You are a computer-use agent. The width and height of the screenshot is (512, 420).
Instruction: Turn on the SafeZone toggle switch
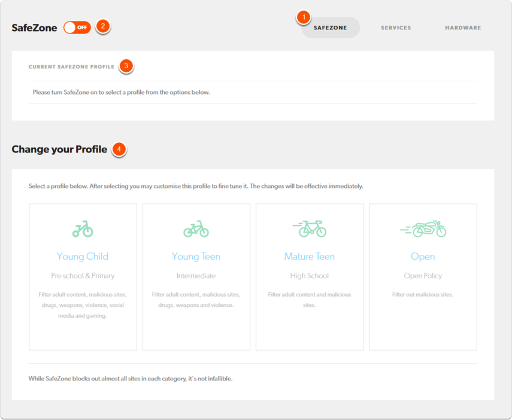[77, 28]
